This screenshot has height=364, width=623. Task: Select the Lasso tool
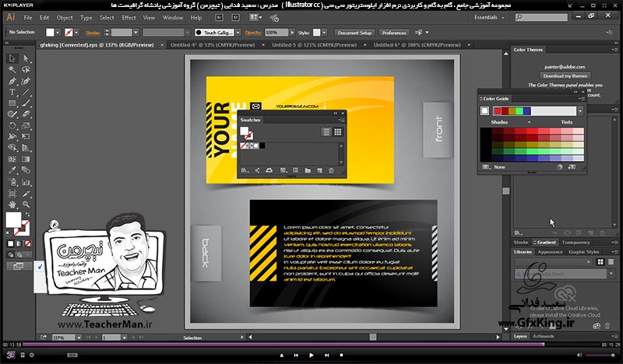coord(26,70)
